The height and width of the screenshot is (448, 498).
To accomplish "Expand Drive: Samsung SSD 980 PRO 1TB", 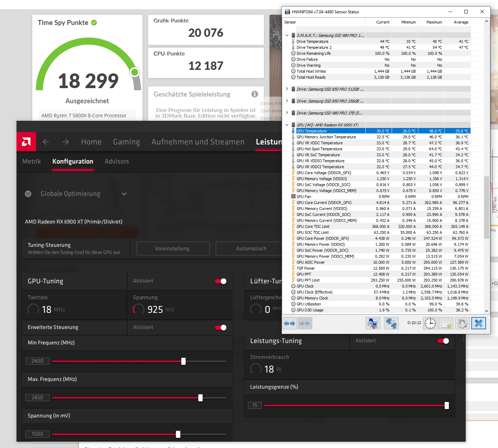I will tap(287, 113).
